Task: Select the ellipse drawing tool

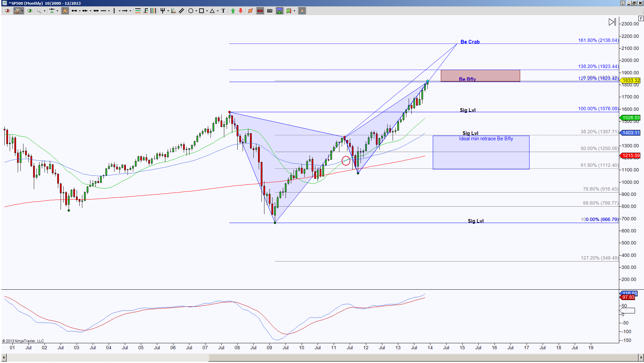Action: click(x=191, y=11)
